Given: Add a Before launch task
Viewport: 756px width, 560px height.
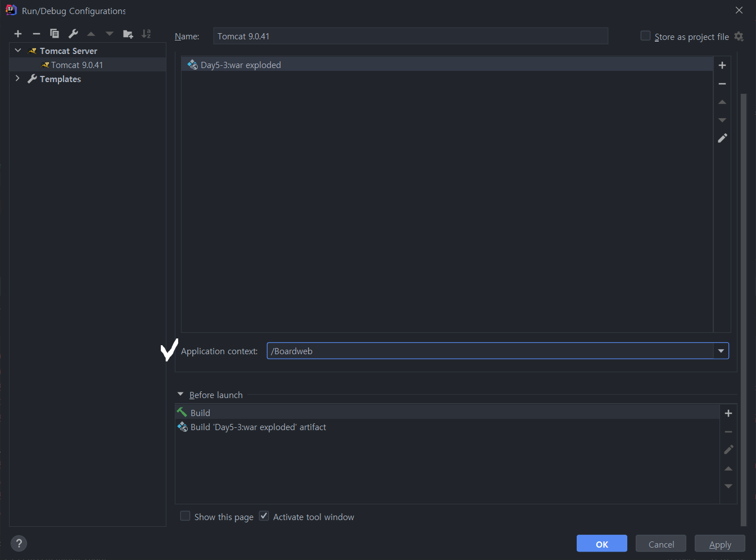Looking at the screenshot, I should [728, 413].
